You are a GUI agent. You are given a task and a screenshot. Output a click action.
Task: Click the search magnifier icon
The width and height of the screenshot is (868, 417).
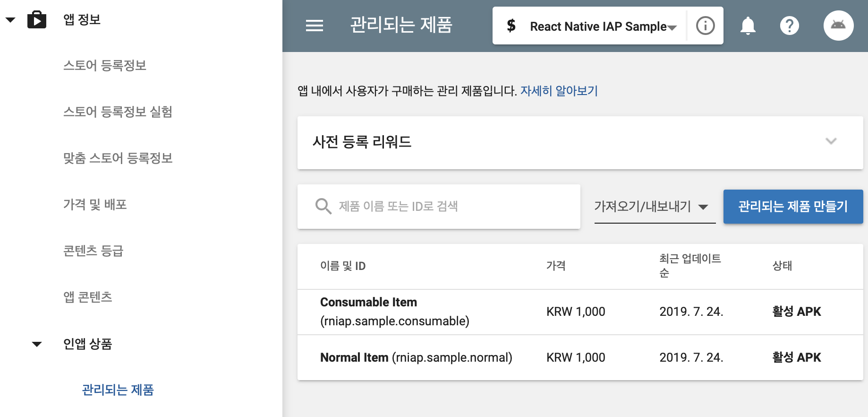(323, 206)
